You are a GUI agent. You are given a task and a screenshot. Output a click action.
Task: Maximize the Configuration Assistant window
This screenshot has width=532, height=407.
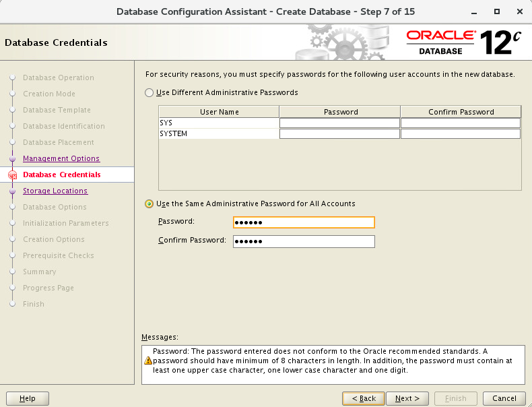[497, 11]
